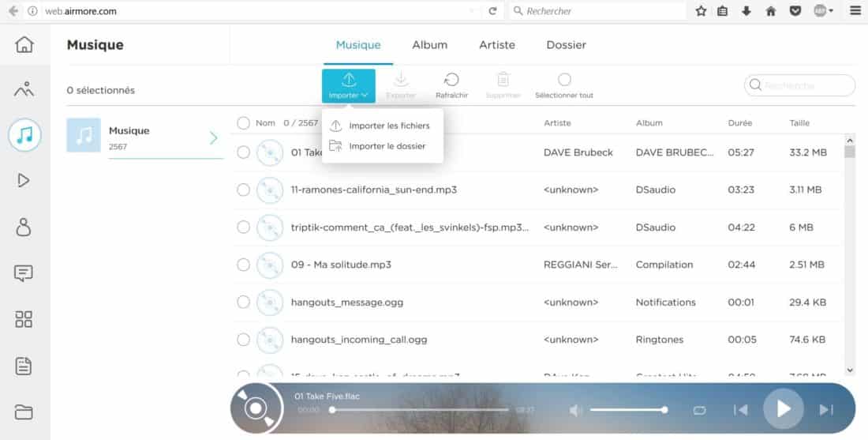Click the Rechercher music search field
The height and width of the screenshot is (440, 868).
coord(805,85)
